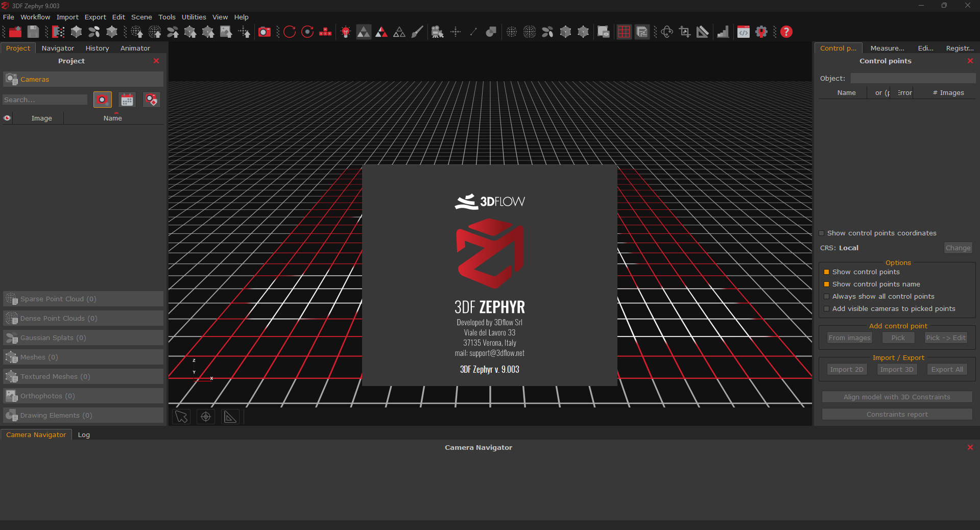Switch to the History tab
This screenshot has width=980, height=530.
(x=97, y=48)
